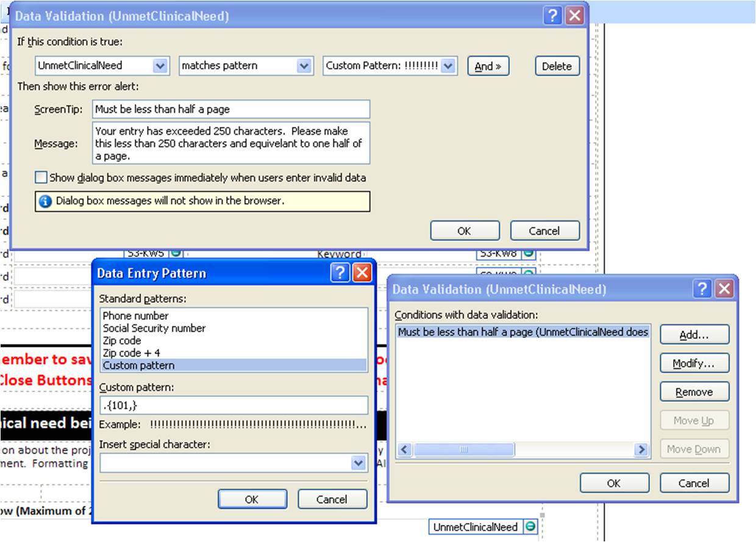The width and height of the screenshot is (756, 542).
Task: Close the Data Entry Pattern dialog
Action: [x=362, y=273]
